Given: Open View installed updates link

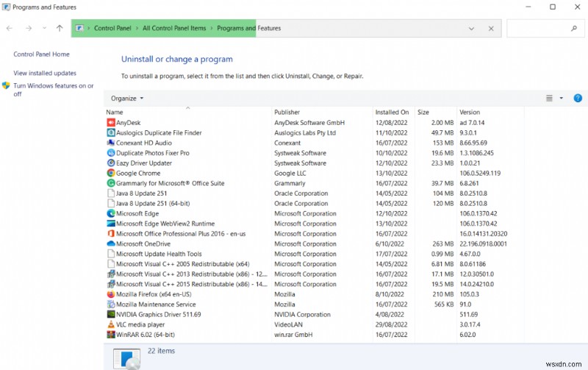Looking at the screenshot, I should (45, 73).
